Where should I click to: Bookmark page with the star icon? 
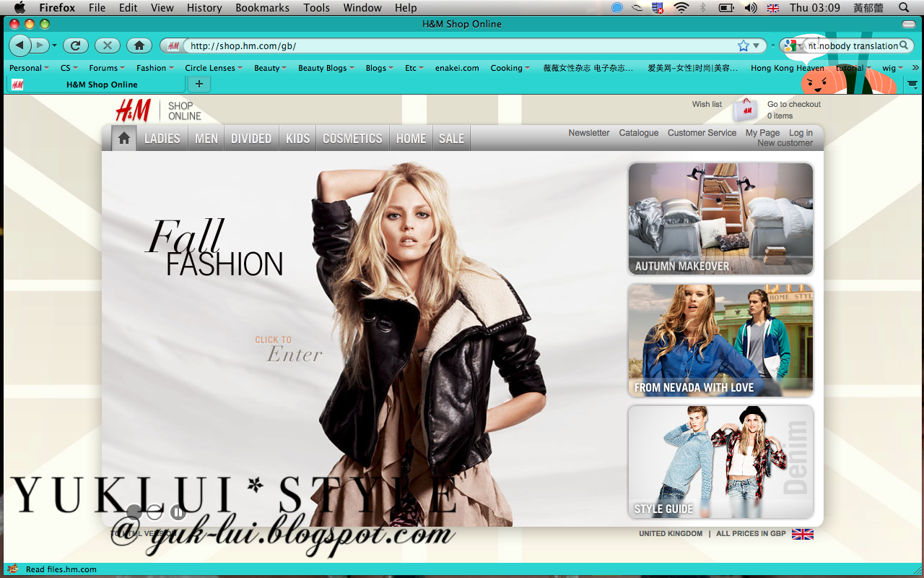point(744,46)
